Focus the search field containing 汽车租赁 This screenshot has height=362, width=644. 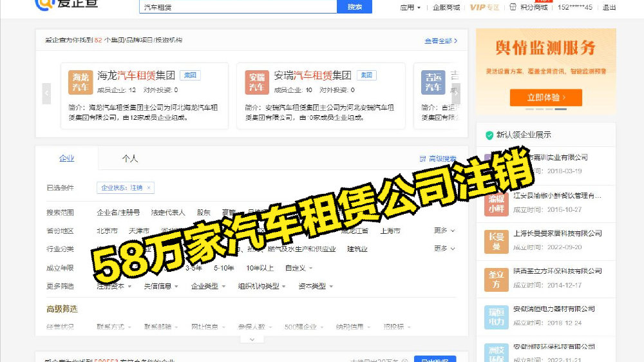point(238,6)
